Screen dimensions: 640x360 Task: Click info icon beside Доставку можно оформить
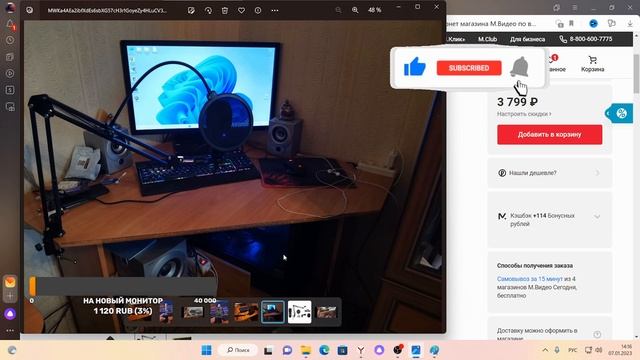click(x=597, y=334)
